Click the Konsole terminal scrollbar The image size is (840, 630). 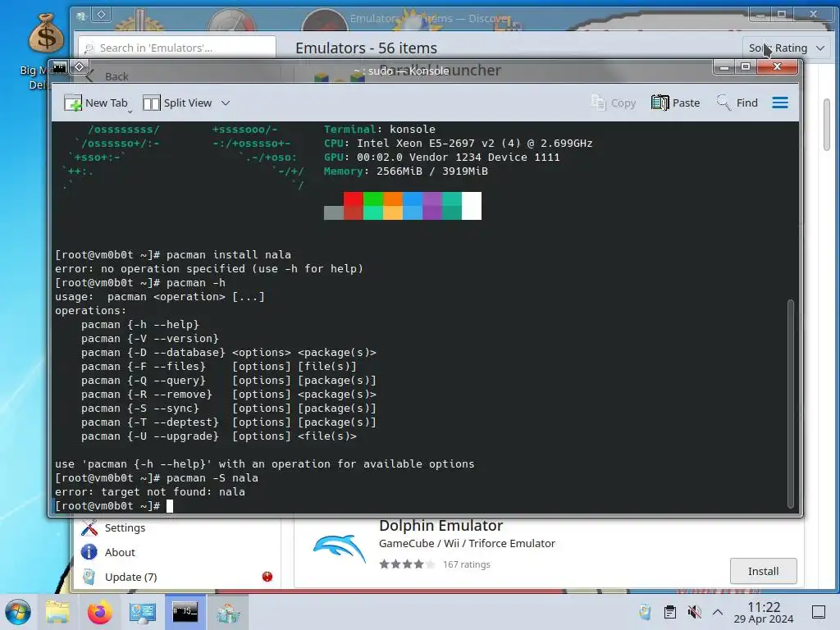tap(790, 404)
